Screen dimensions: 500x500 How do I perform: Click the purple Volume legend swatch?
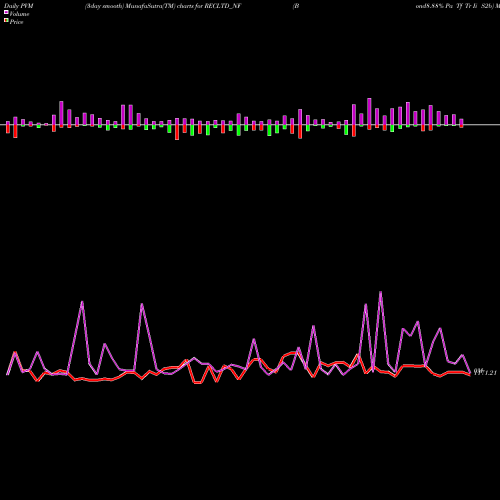coord(6,12)
